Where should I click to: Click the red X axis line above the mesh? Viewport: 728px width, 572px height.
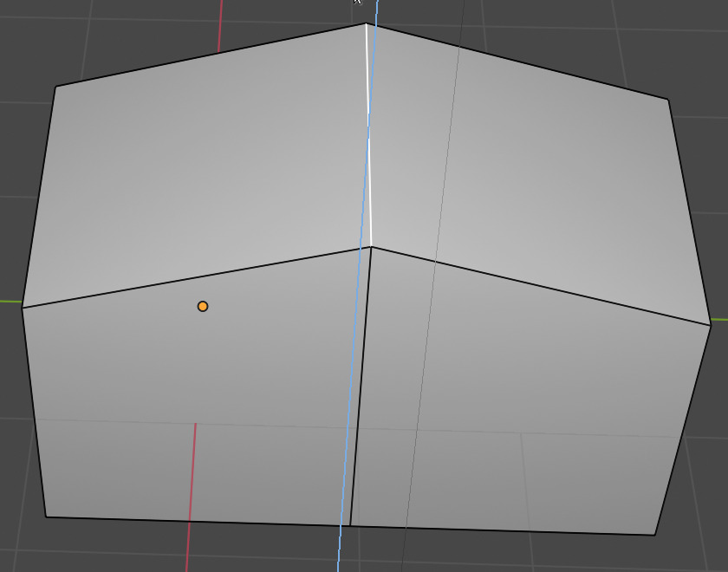pyautogui.click(x=220, y=22)
